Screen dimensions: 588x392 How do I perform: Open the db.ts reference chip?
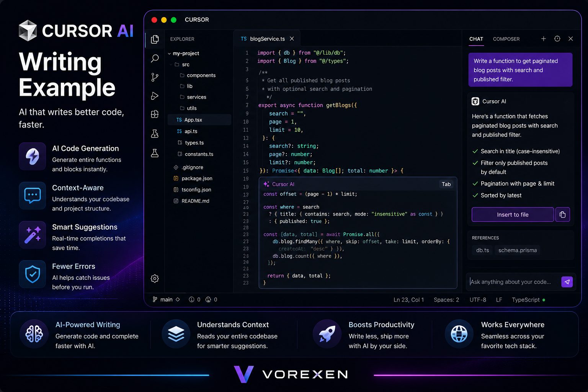pos(482,250)
